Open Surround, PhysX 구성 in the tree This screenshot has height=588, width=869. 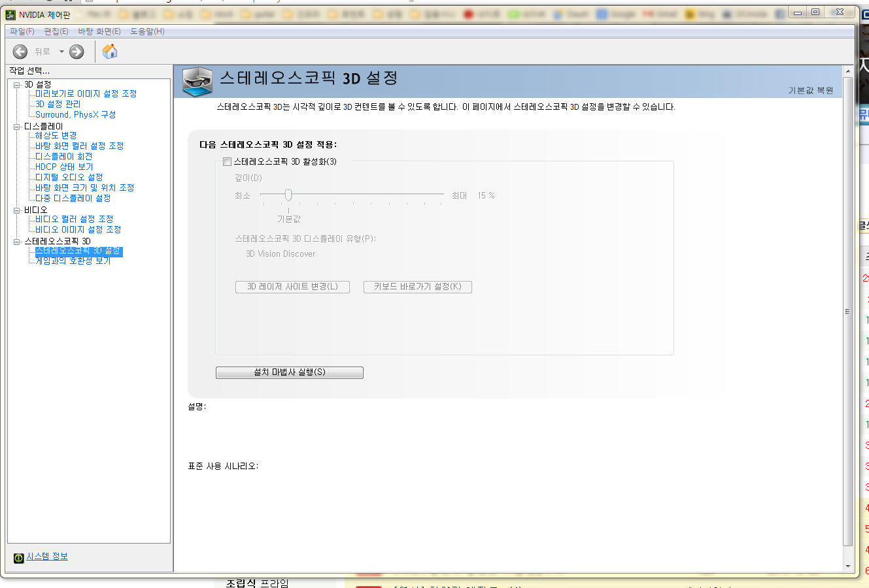click(76, 114)
